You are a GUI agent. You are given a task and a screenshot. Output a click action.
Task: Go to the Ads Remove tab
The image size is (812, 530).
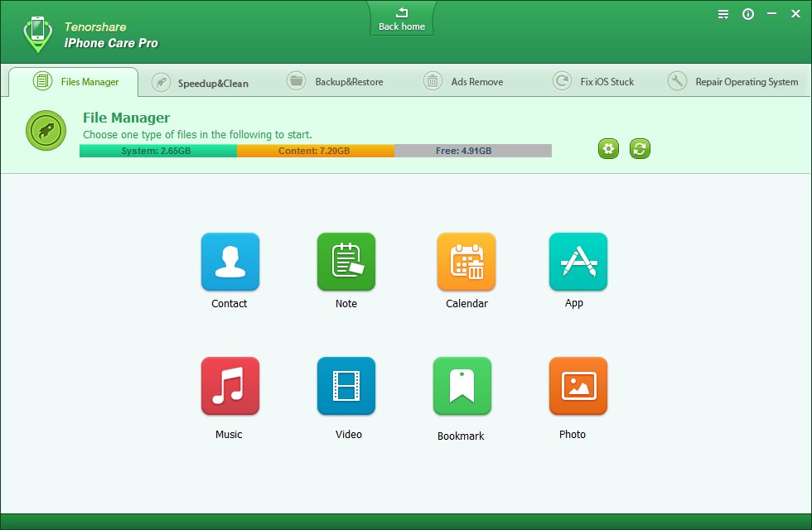(464, 82)
